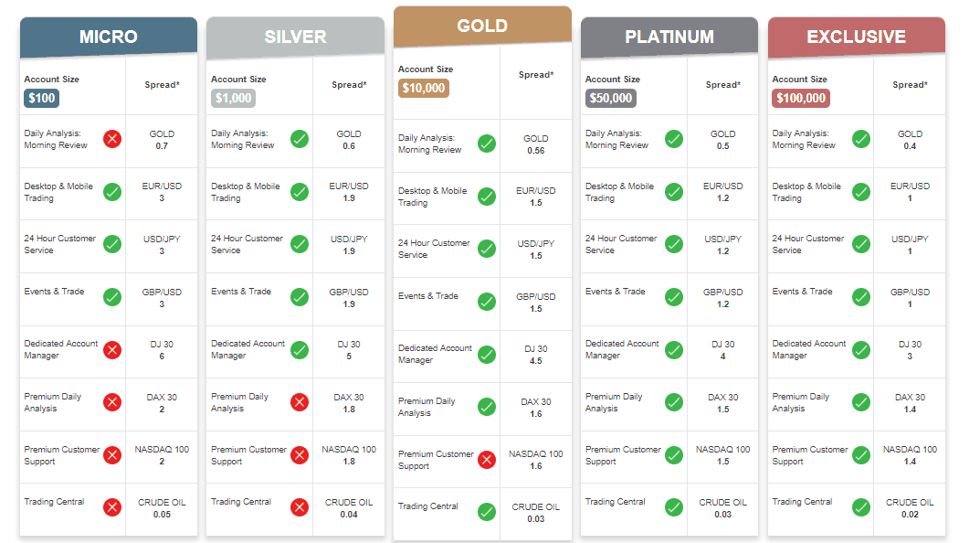
Task: Click the Silver EUR/USD 1.9 spread cell
Action: [349, 192]
